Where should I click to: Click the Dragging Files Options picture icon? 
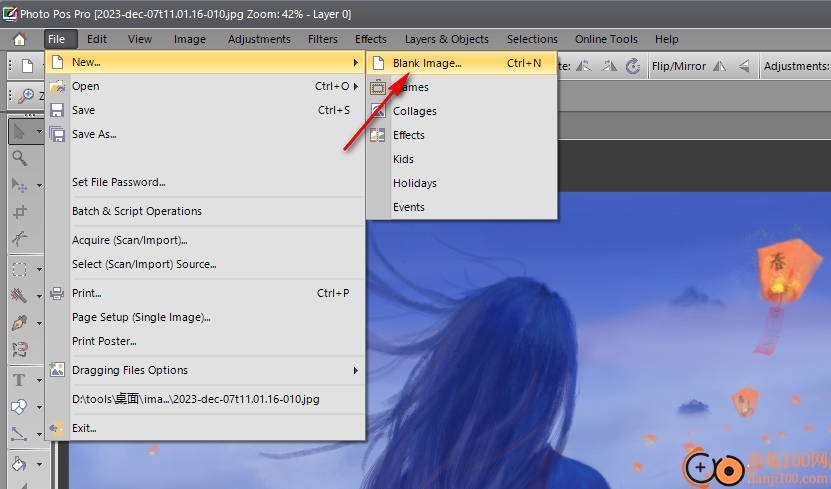pyautogui.click(x=57, y=370)
